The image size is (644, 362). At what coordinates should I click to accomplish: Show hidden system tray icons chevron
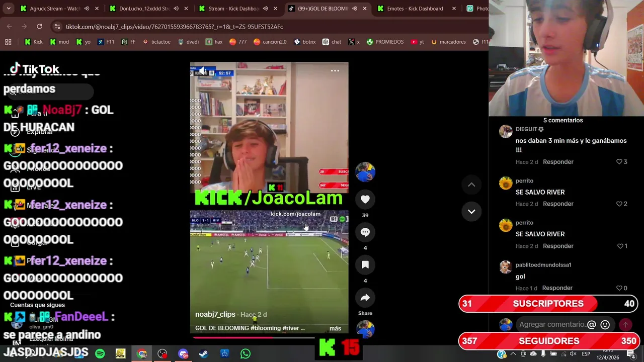click(513, 354)
